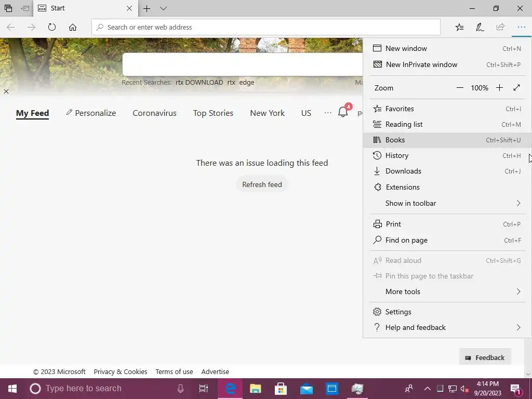Open the Favorites hub star icon
Viewport: 532px width, 399px height.
[x=459, y=27]
